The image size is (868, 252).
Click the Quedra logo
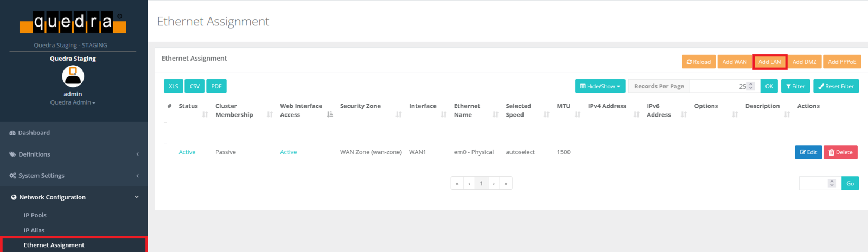point(73,22)
